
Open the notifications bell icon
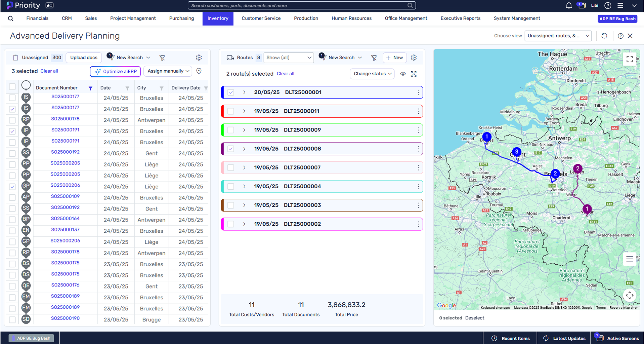568,6
